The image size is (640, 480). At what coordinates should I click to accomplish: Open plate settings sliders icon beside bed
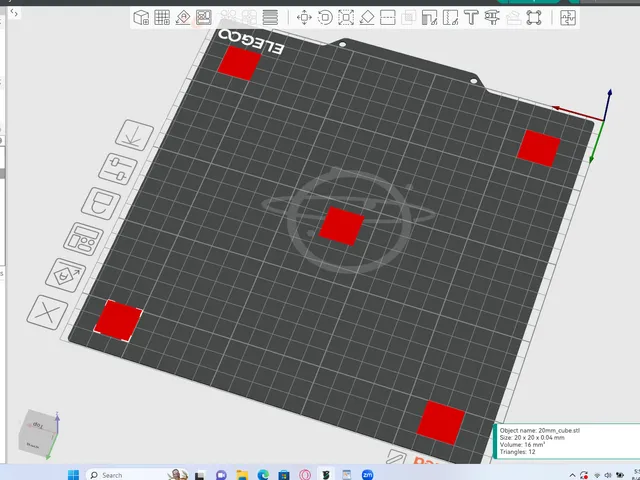[118, 169]
